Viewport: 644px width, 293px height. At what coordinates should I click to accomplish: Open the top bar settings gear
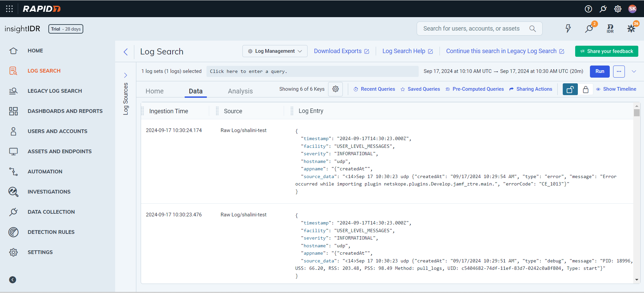(618, 9)
